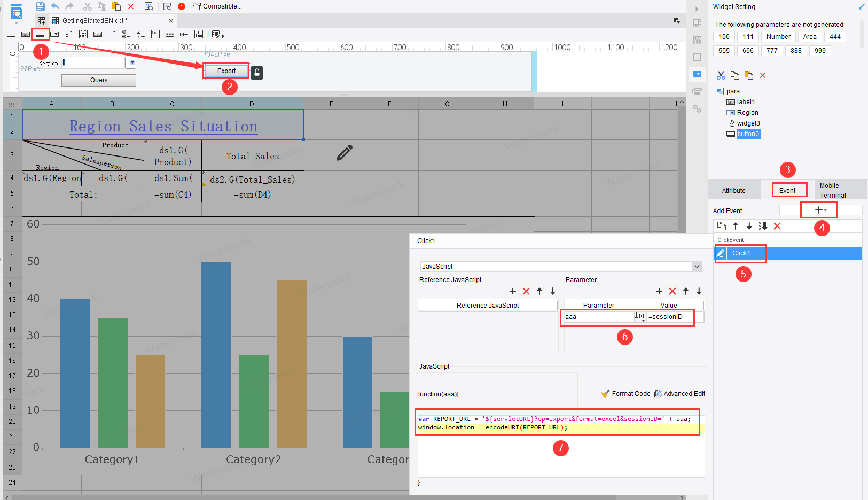Insert a formula via the F(x) icon
This screenshot has height=500, width=868.
coord(639,316)
